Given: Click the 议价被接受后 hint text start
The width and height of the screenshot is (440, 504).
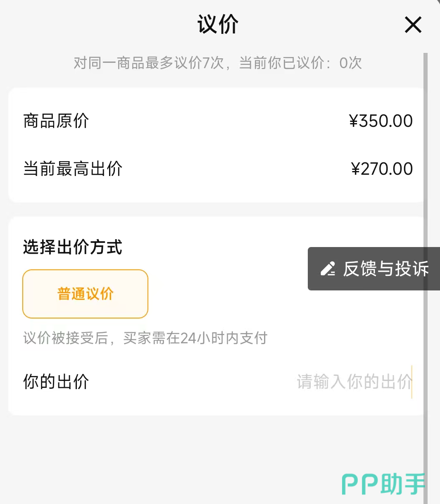Looking at the screenshot, I should (x=65, y=338).
